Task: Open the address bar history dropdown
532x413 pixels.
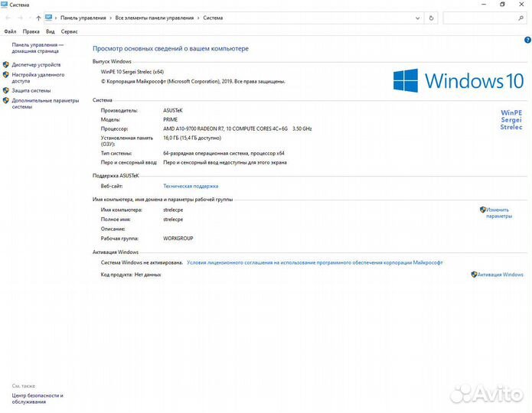Action: pyautogui.click(x=418, y=18)
